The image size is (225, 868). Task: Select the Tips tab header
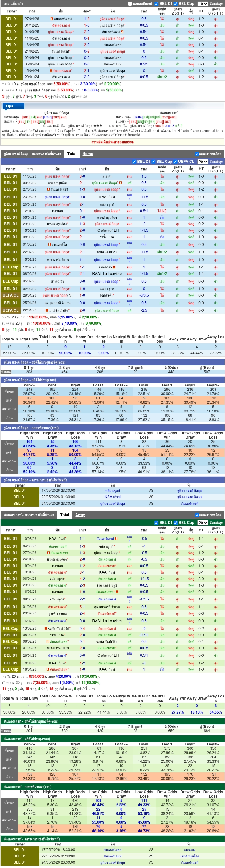click(10, 106)
